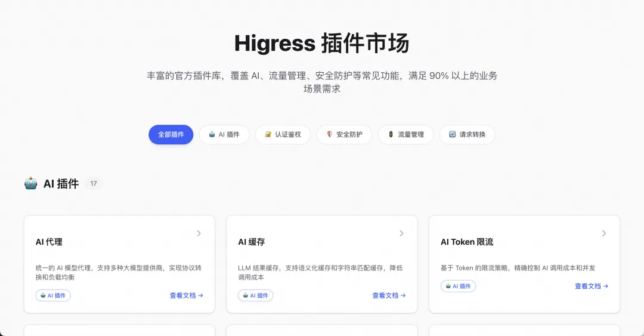This screenshot has height=336, width=644.
Task: Click the subtitle starting 丰富的官方插件库
Action: (322, 82)
